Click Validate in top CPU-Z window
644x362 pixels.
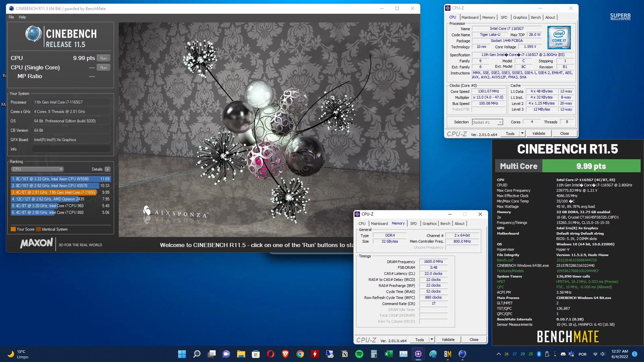click(539, 133)
